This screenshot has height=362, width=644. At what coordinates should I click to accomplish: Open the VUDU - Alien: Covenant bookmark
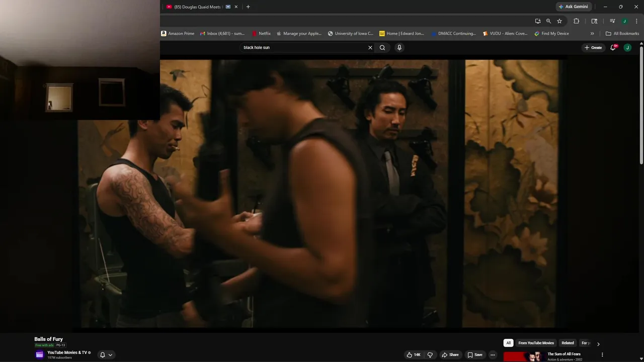505,34
